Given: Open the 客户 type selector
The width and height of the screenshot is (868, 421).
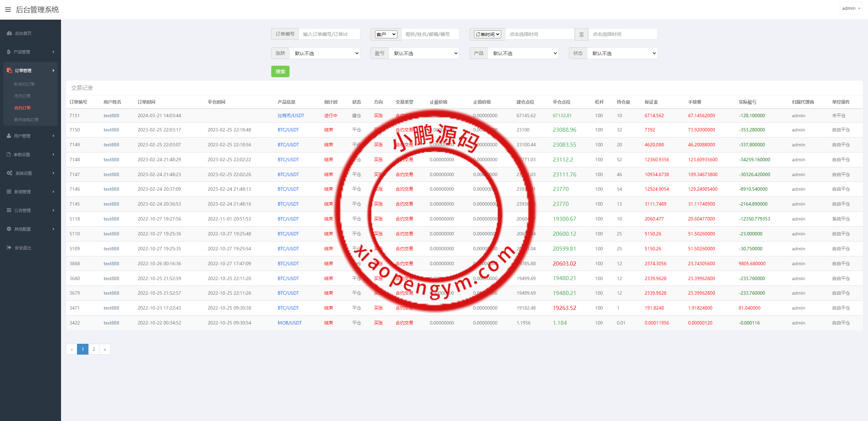Looking at the screenshot, I should click(386, 34).
